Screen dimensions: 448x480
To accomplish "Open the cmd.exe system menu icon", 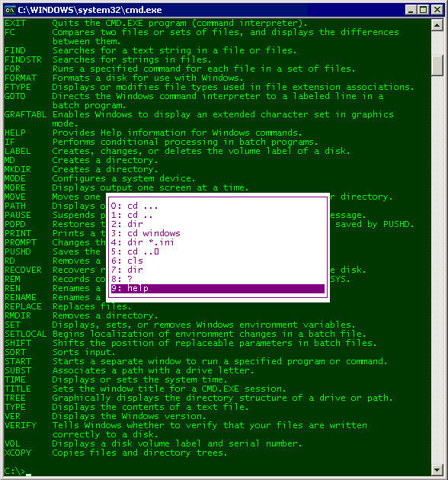I will point(10,10).
